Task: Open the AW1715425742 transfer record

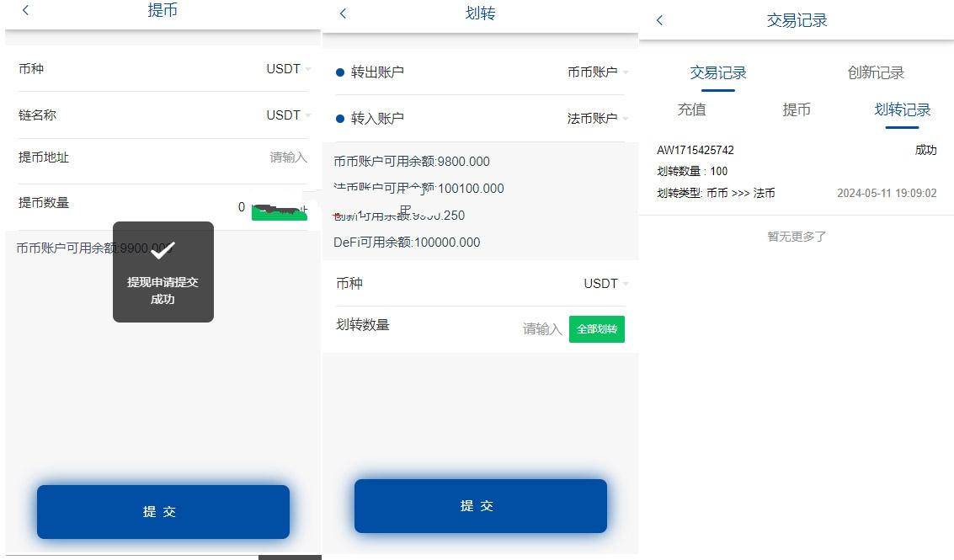Action: [x=797, y=172]
